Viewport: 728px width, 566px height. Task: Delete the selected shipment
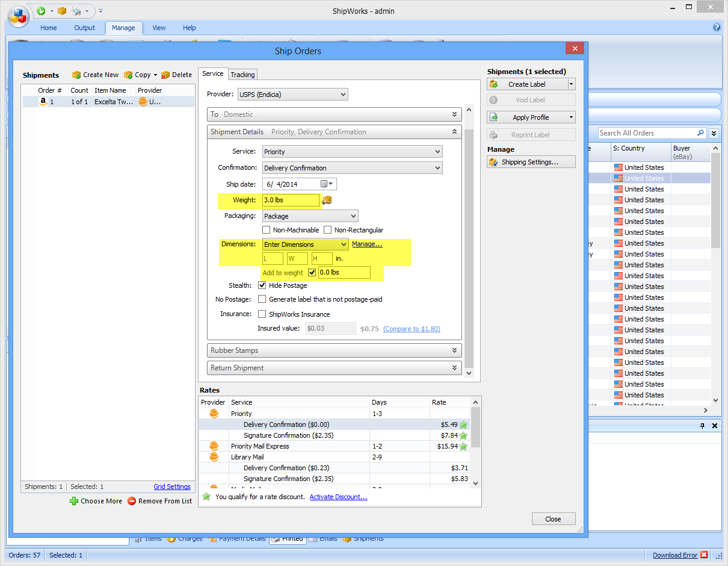[x=176, y=74]
